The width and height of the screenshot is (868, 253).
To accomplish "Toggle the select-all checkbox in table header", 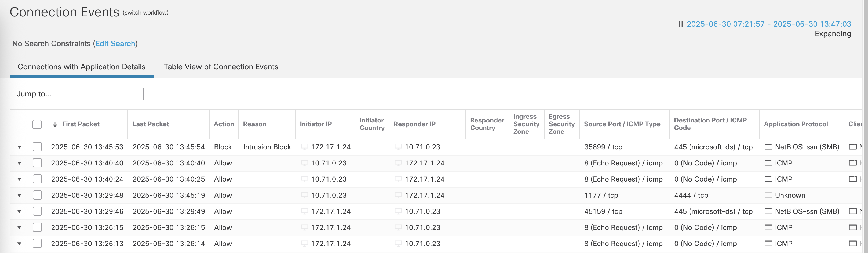I will point(37,124).
